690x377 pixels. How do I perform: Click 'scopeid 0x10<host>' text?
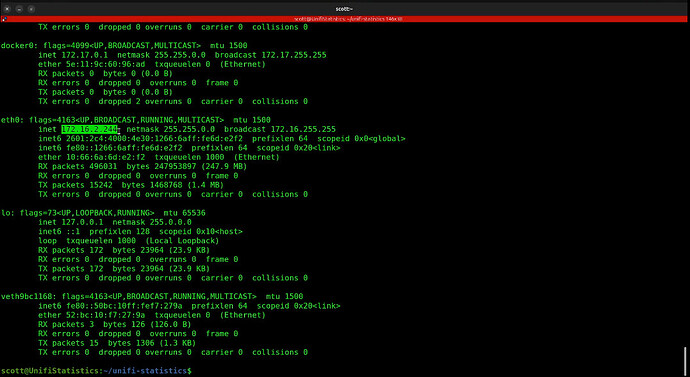[201, 231]
